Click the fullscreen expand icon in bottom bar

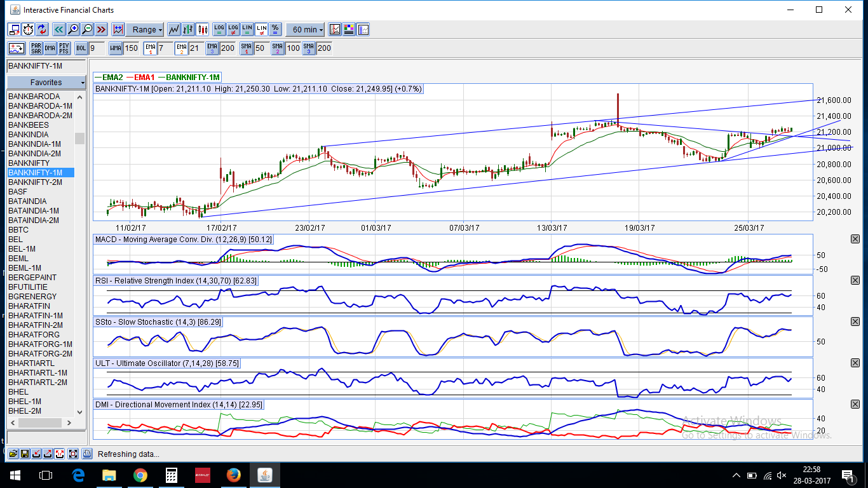pos(73,454)
